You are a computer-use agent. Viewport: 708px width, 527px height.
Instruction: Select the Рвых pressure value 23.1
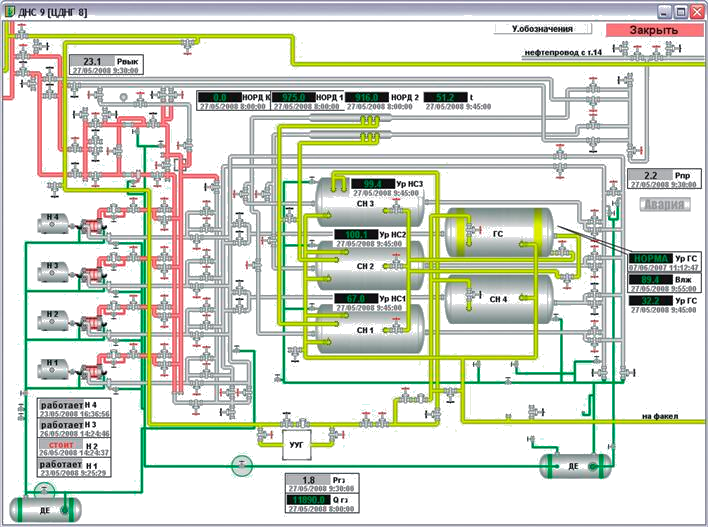pyautogui.click(x=93, y=62)
